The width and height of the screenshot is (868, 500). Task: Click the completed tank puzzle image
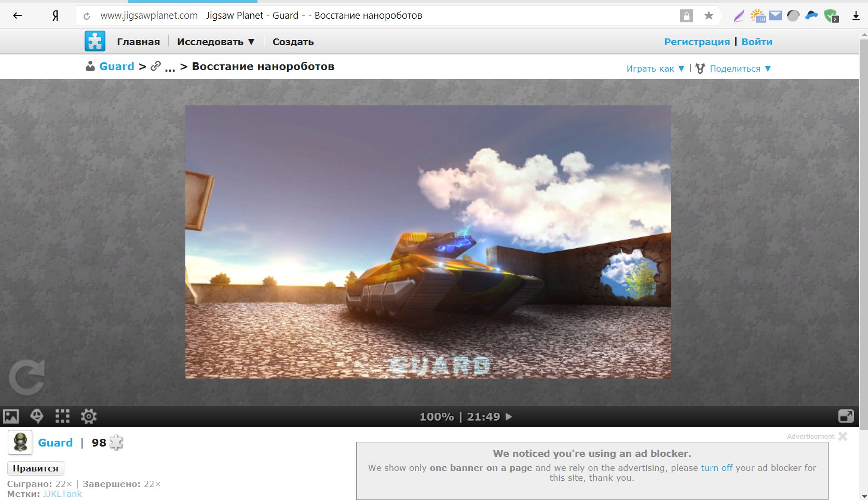pyautogui.click(x=428, y=242)
